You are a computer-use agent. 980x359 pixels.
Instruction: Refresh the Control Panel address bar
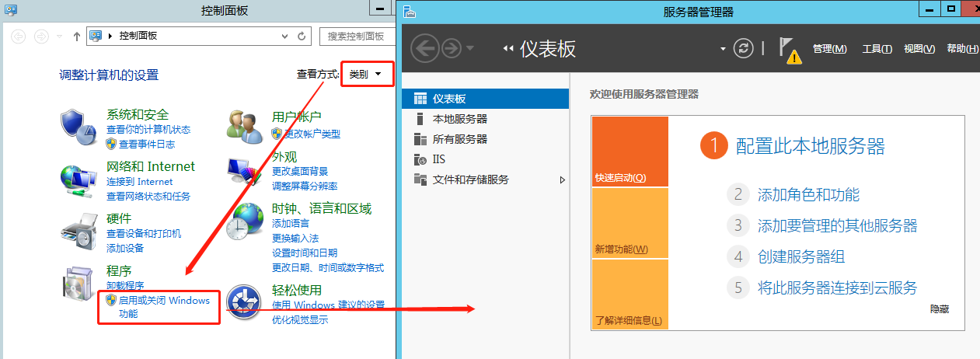click(x=302, y=36)
